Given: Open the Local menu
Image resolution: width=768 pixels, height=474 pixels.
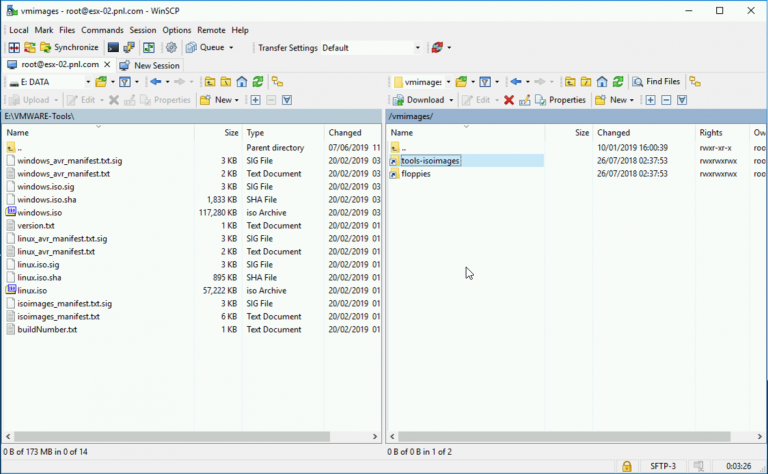Looking at the screenshot, I should click(x=19, y=30).
